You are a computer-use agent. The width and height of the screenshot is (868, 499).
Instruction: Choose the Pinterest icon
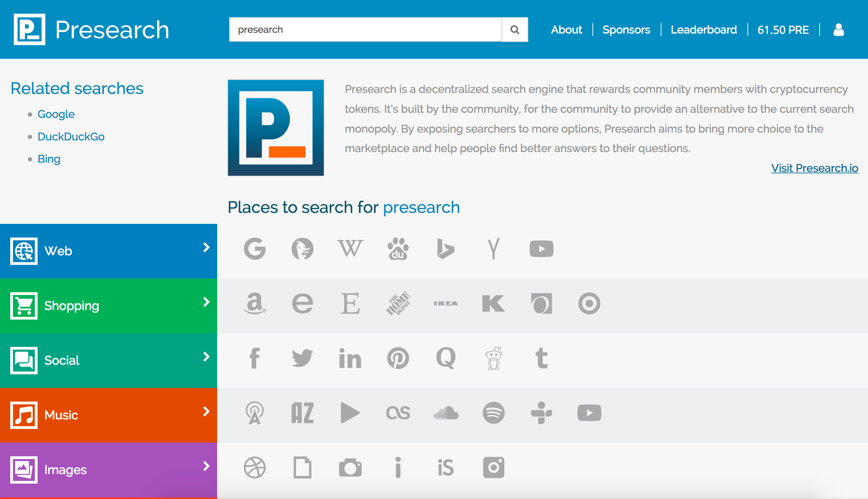click(x=398, y=358)
